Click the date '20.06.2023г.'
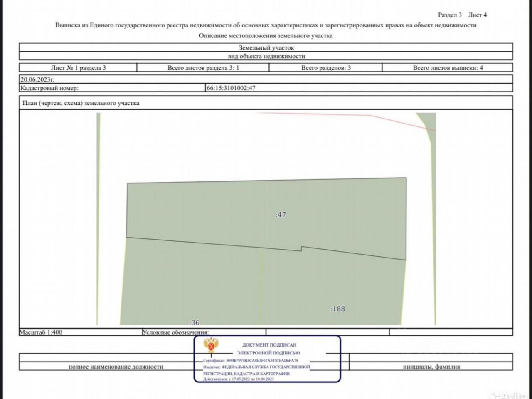 (x=37, y=79)
